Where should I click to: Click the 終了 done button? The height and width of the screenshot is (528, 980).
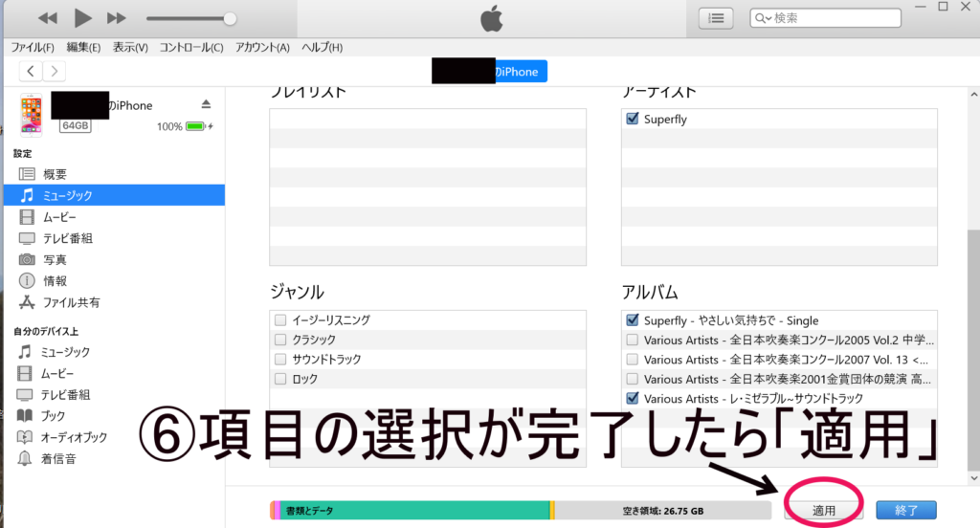pos(906,510)
